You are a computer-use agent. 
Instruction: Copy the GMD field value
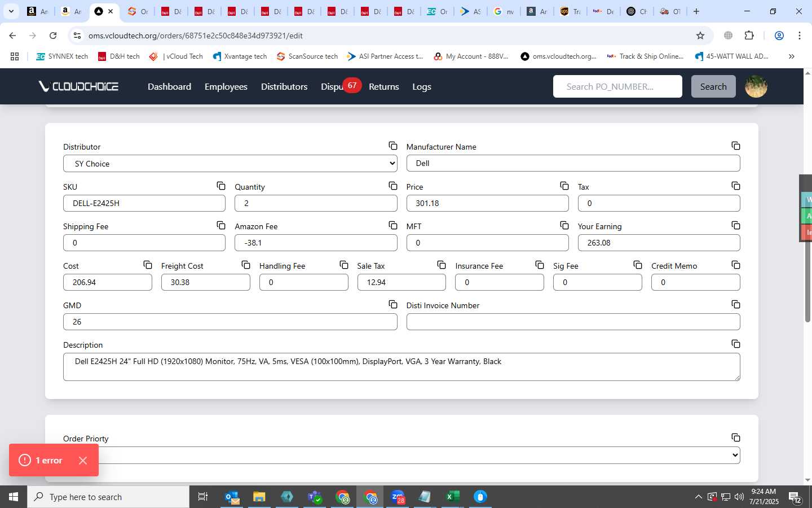click(x=393, y=304)
